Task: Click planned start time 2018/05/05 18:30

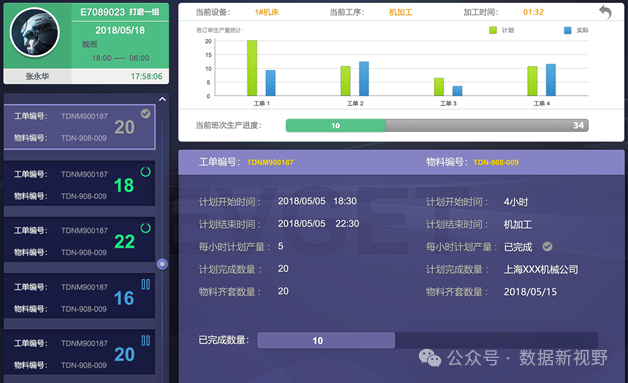Action: pyautogui.click(x=317, y=201)
